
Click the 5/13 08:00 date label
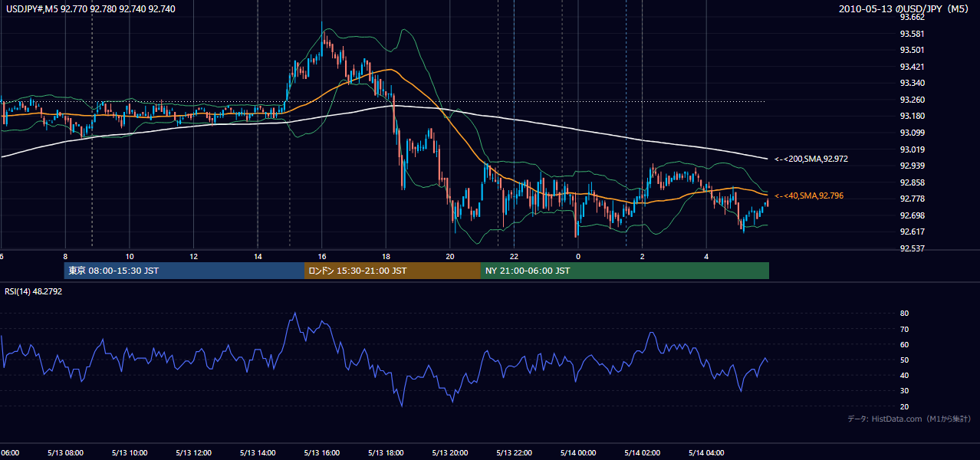pos(65,452)
